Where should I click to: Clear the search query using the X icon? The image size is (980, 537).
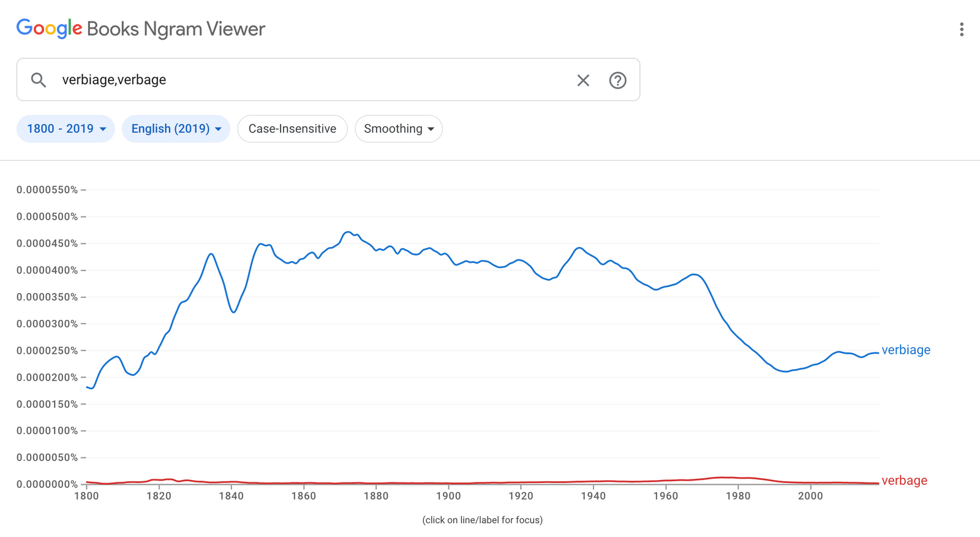click(x=582, y=80)
